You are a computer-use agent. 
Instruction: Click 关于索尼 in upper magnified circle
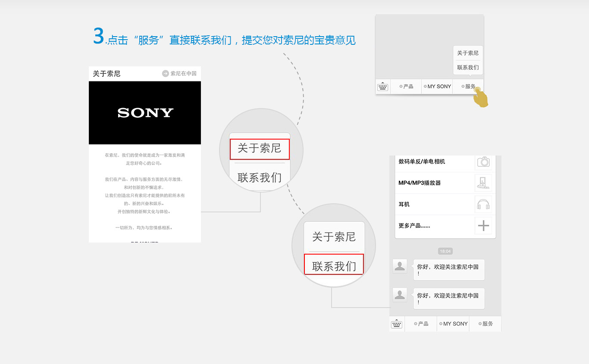coord(260,149)
